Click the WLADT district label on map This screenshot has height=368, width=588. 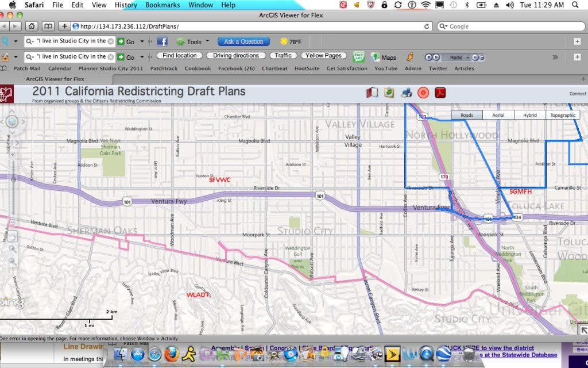point(198,295)
